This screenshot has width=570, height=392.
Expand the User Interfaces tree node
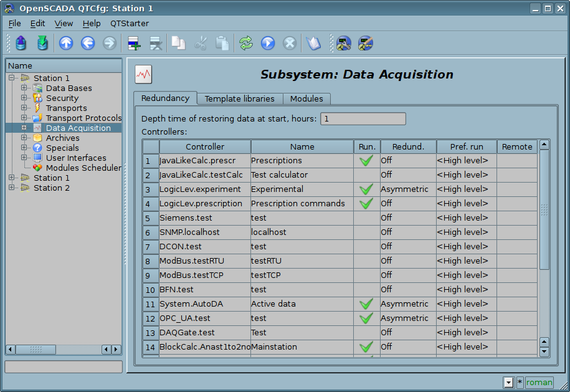(24, 158)
